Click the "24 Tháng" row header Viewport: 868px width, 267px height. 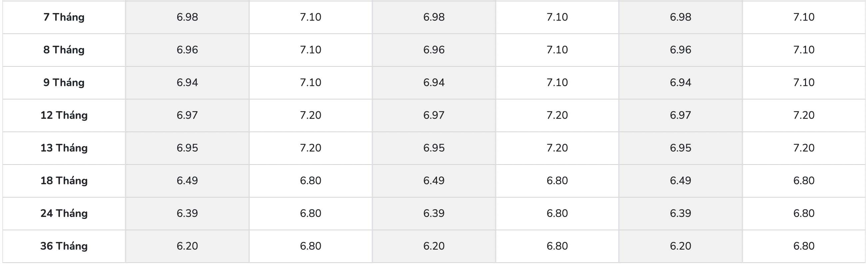click(x=64, y=214)
